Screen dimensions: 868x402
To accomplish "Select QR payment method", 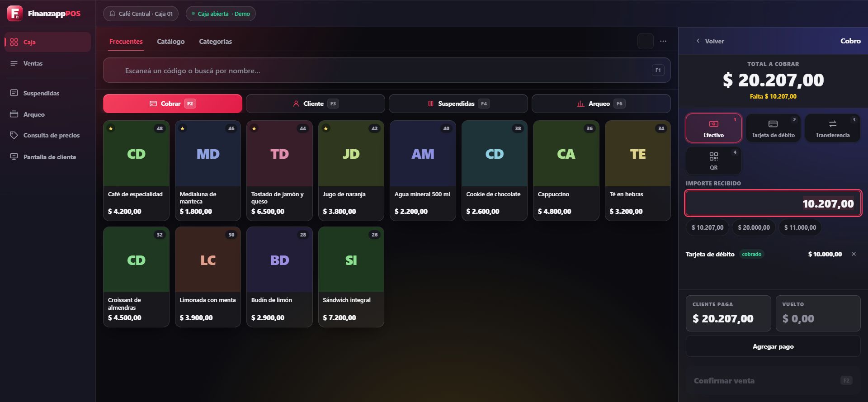I will click(713, 161).
